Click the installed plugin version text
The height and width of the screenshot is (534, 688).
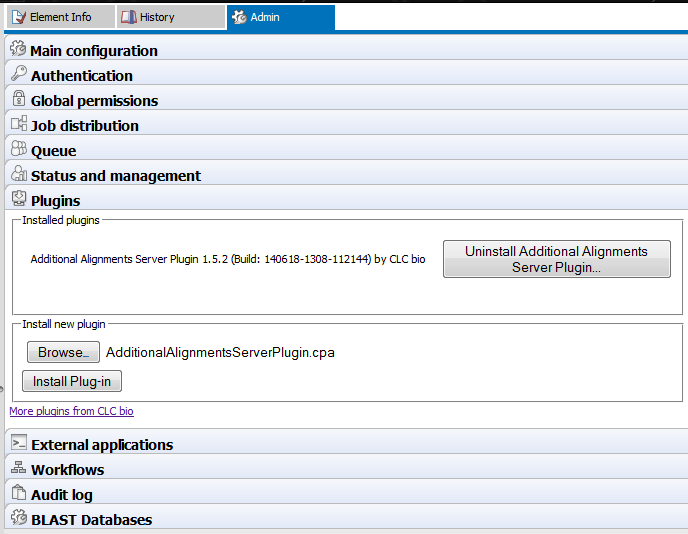pos(228,259)
